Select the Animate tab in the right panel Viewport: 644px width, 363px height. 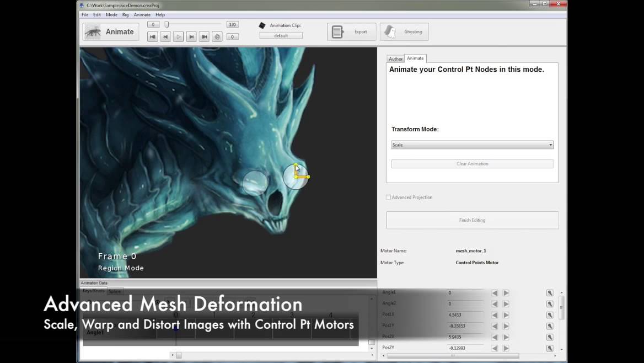[415, 58]
